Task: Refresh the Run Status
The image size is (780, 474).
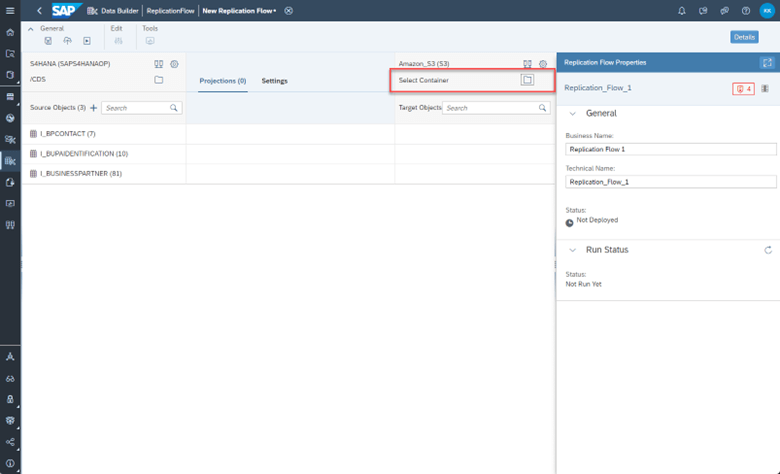Action: pyautogui.click(x=768, y=250)
